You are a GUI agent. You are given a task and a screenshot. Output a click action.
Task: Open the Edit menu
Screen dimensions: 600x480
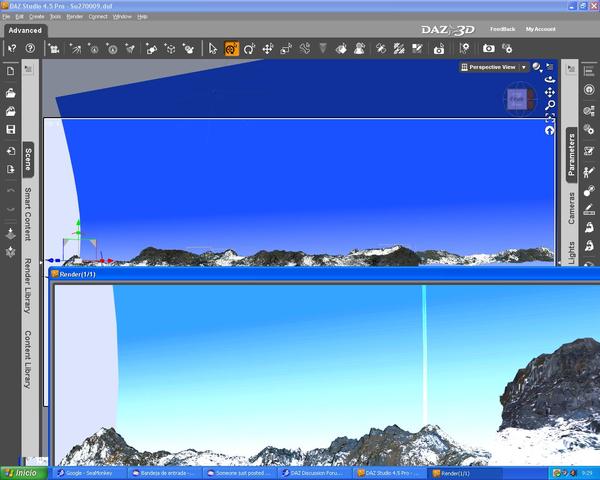20,17
